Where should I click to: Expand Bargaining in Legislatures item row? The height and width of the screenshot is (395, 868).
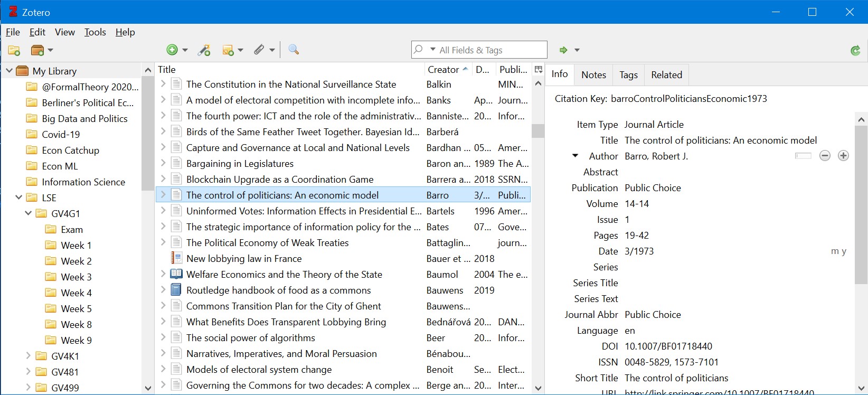click(163, 163)
